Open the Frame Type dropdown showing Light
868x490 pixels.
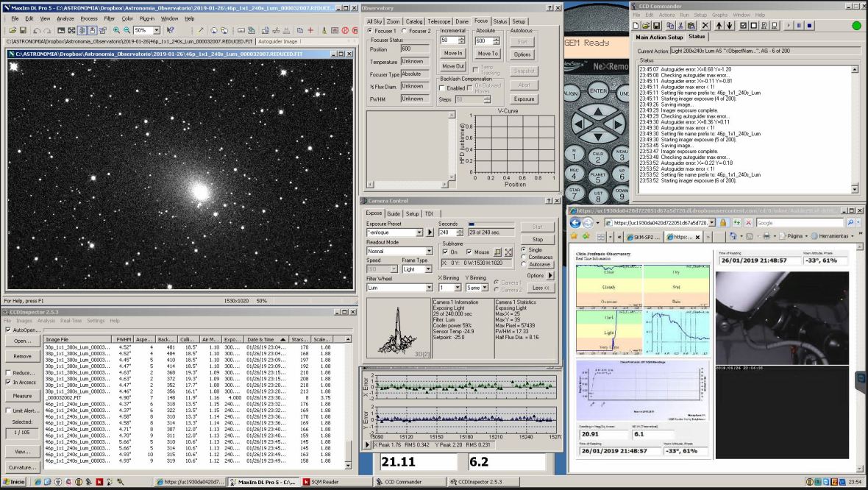(428, 269)
